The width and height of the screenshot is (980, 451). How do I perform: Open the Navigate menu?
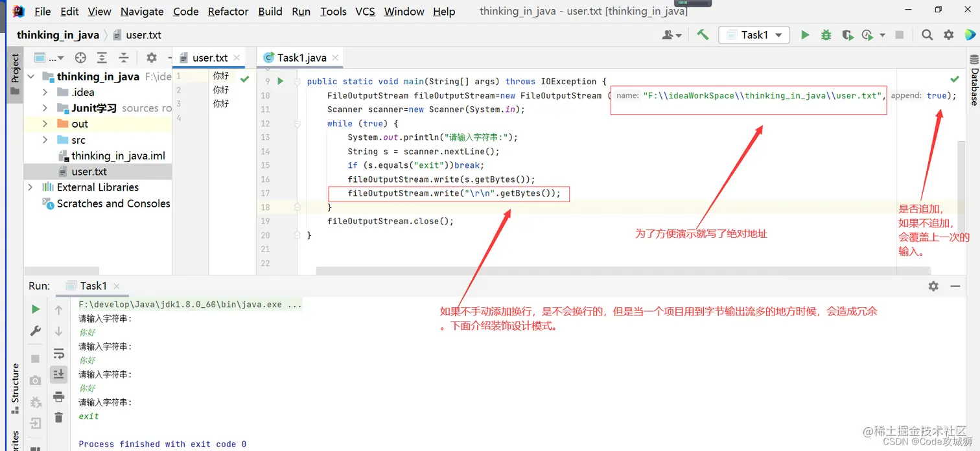[x=142, y=12]
